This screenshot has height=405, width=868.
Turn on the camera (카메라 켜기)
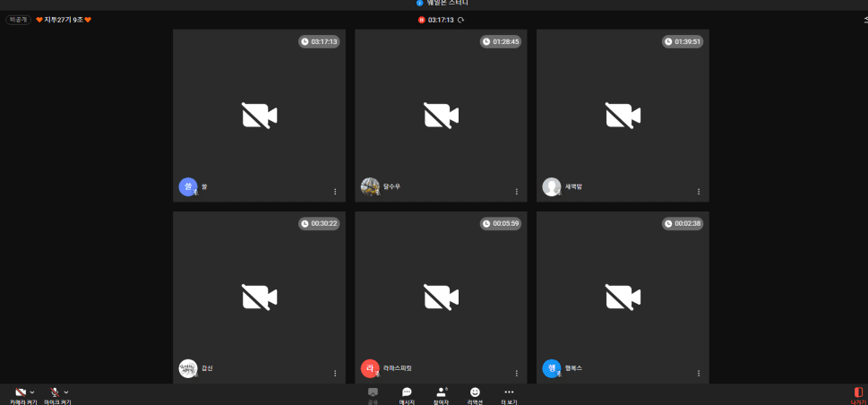tap(20, 392)
